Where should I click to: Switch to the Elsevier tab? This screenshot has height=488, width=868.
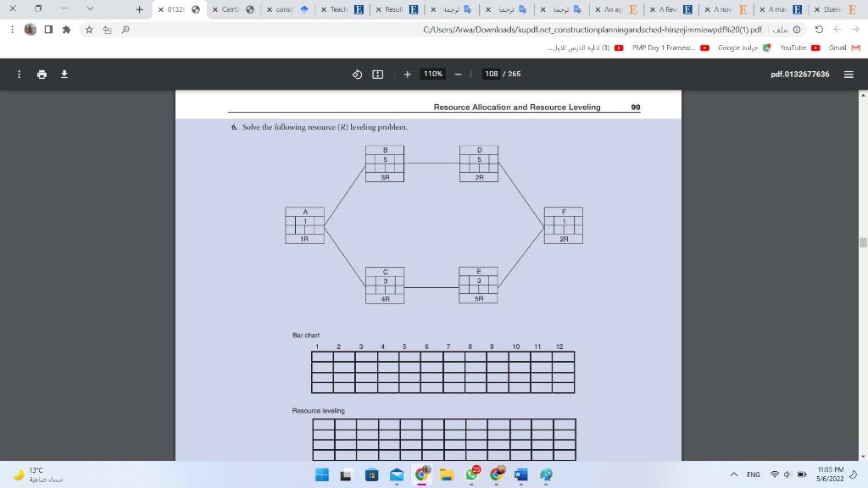tap(837, 9)
